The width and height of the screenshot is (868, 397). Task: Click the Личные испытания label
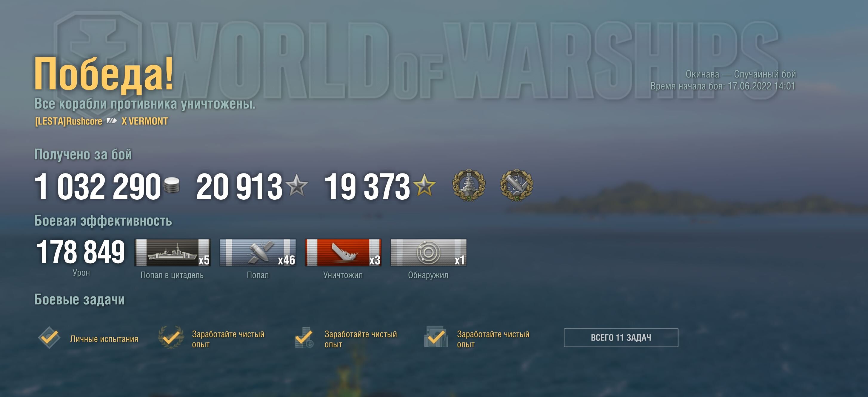tap(104, 339)
